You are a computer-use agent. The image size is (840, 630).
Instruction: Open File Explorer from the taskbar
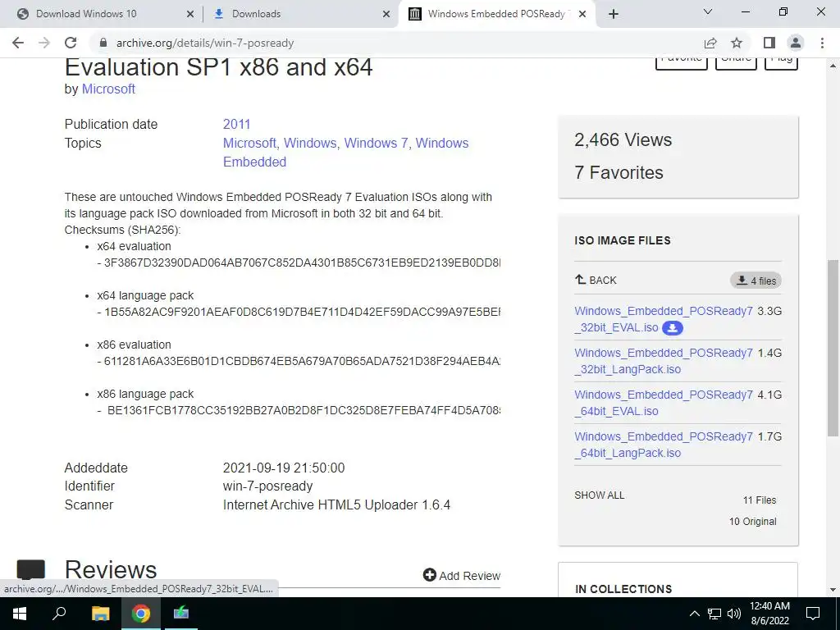(100, 614)
